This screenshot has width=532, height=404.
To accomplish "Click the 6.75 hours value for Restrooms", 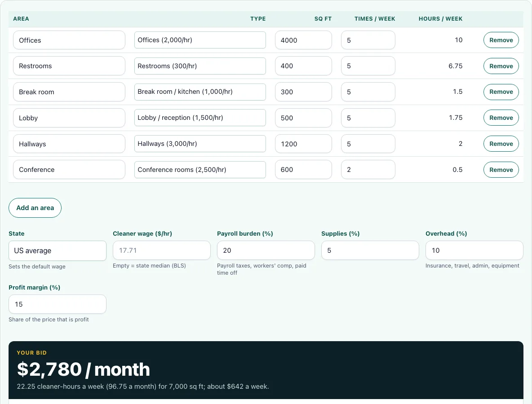I will coord(455,66).
